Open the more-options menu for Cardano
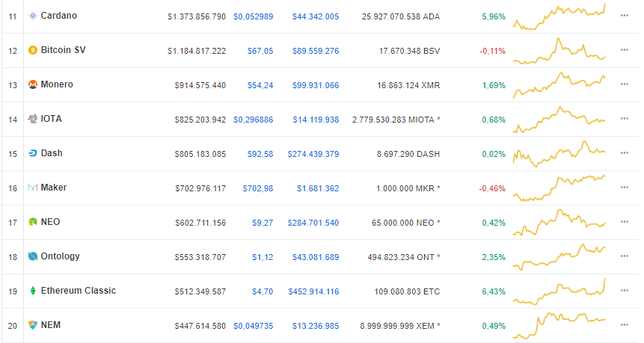 tap(625, 16)
